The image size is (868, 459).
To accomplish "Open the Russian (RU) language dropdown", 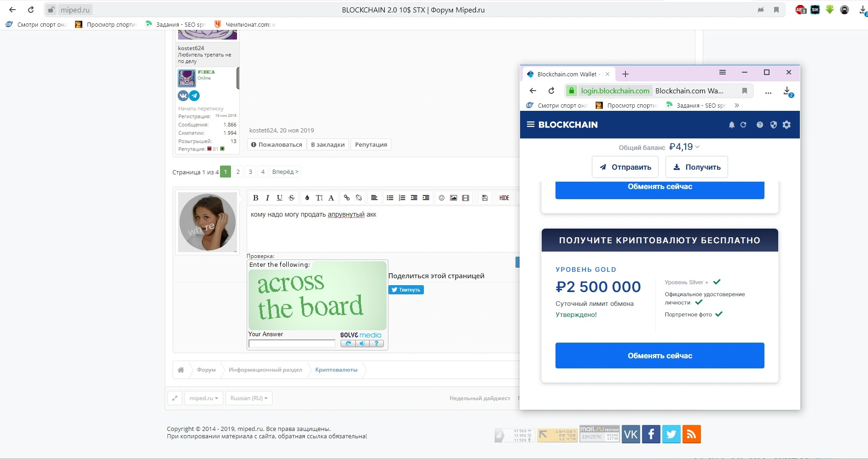I will click(x=249, y=398).
